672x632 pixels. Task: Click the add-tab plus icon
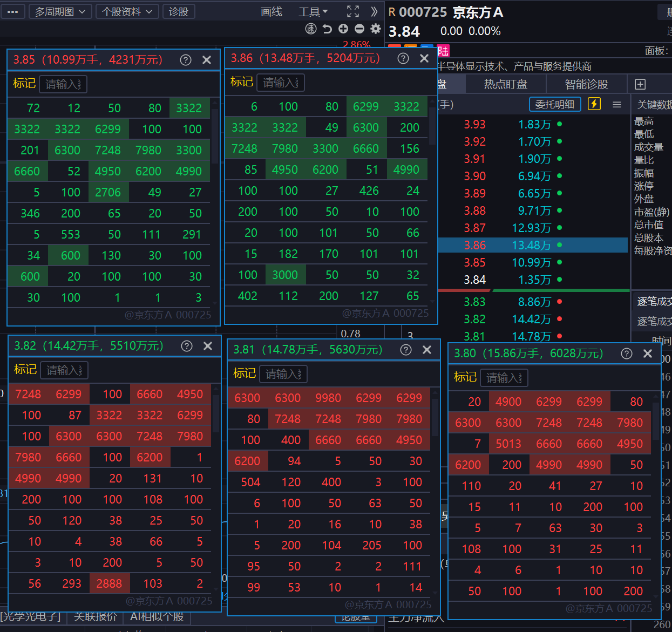click(x=640, y=84)
